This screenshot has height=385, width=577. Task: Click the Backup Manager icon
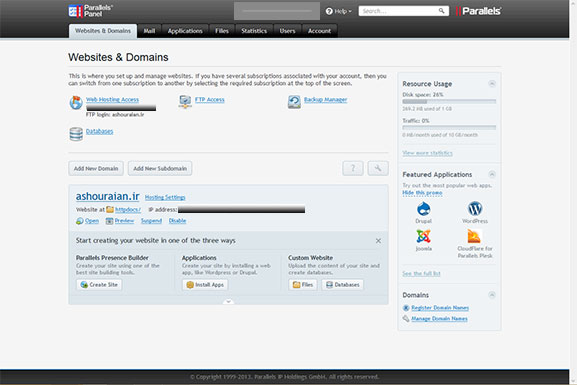tap(294, 102)
